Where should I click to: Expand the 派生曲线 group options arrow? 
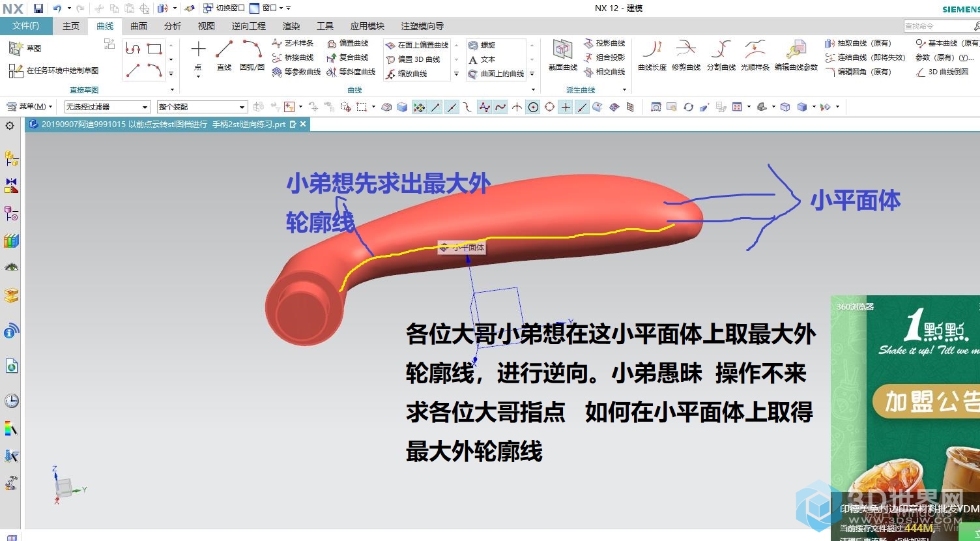point(624,90)
